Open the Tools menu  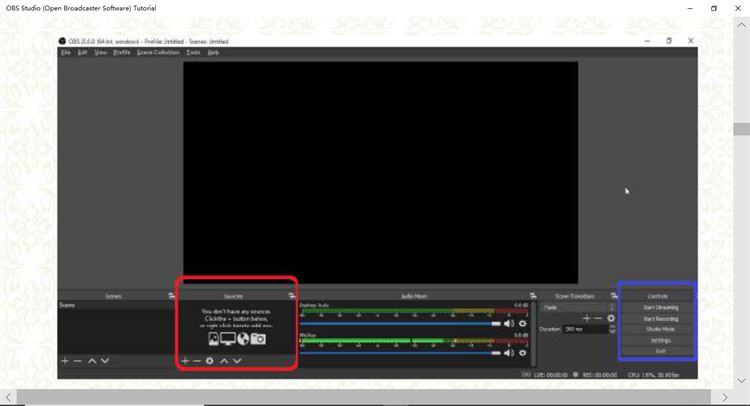click(193, 52)
